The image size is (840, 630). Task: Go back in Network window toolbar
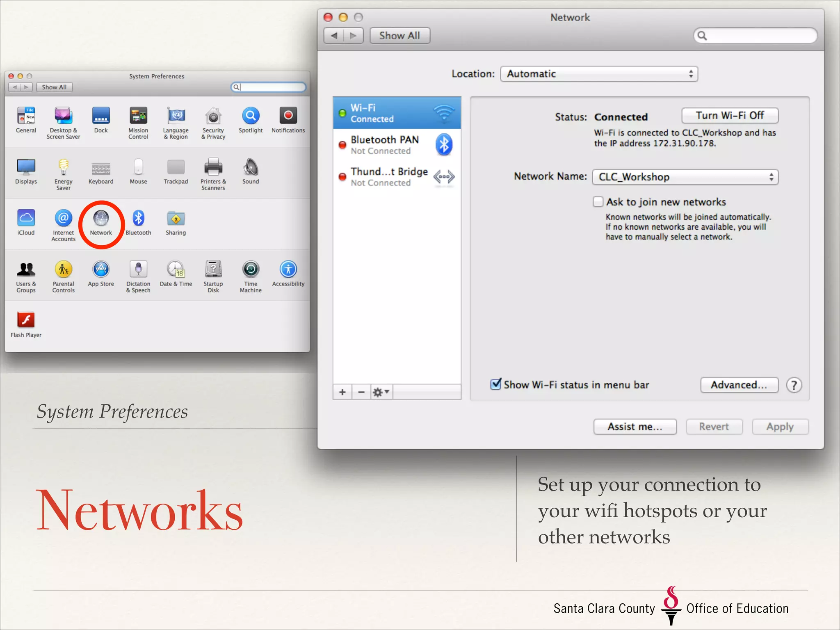(x=334, y=36)
